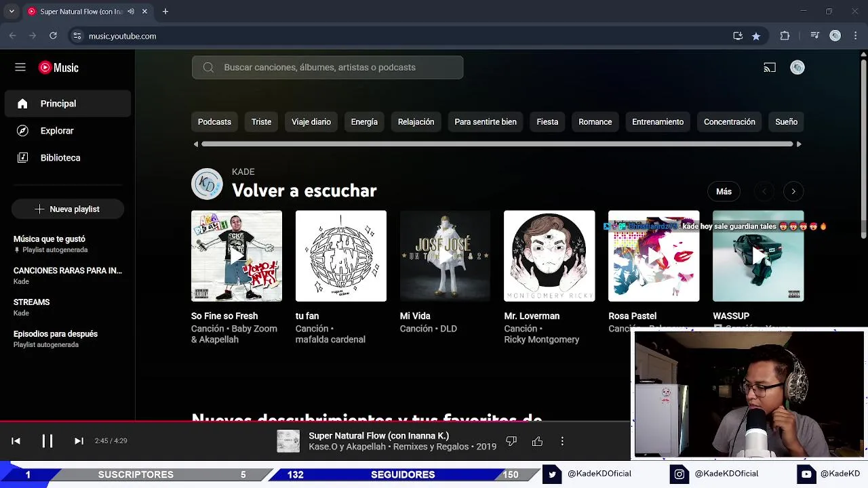
Task: Click the Mi Vida song title
Action: [x=415, y=316]
